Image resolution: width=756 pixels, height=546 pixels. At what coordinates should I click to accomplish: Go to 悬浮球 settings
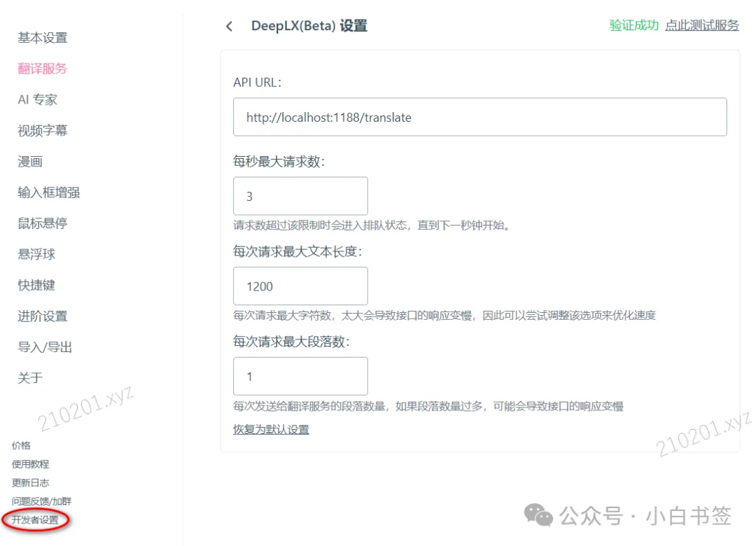(x=36, y=254)
